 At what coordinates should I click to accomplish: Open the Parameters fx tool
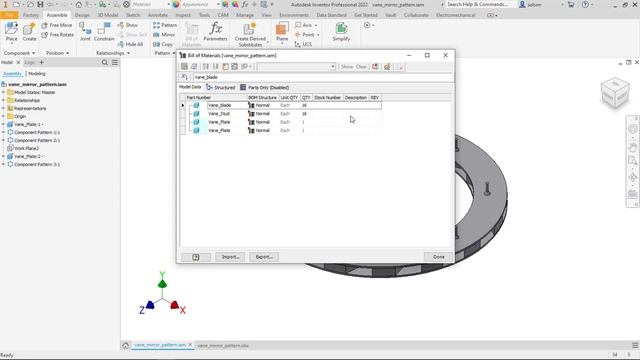215,32
